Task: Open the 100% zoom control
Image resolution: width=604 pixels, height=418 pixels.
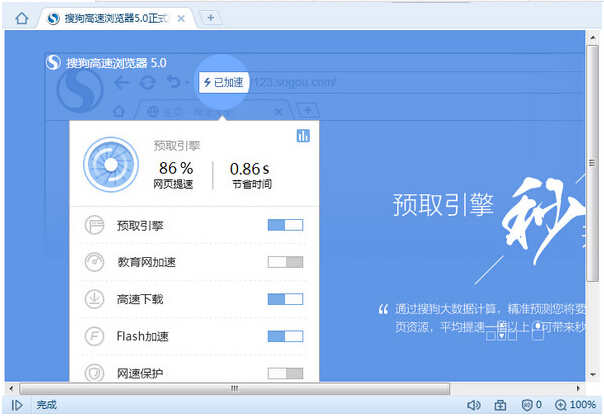Action: click(x=575, y=405)
